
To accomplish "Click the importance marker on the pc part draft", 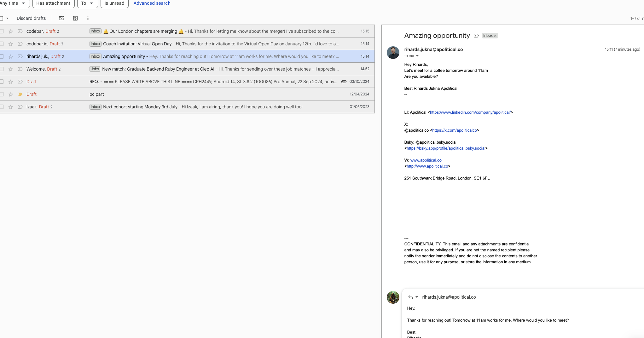I will pyautogui.click(x=20, y=94).
